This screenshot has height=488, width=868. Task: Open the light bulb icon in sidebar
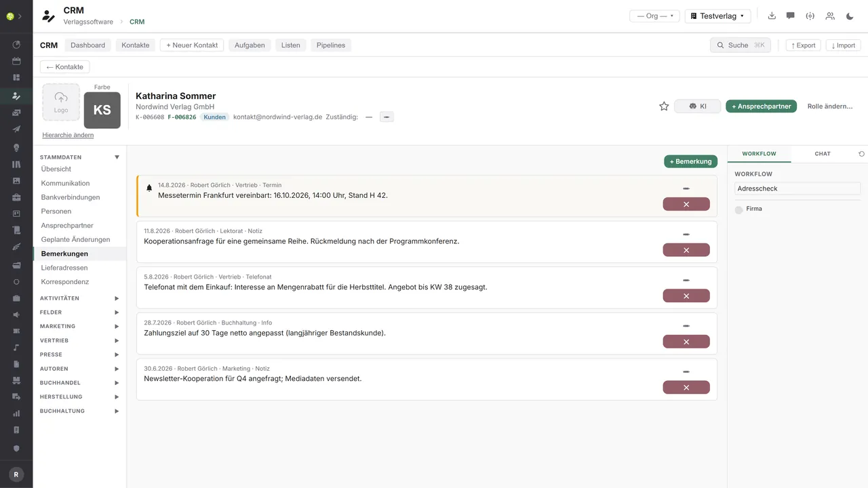pyautogui.click(x=16, y=146)
